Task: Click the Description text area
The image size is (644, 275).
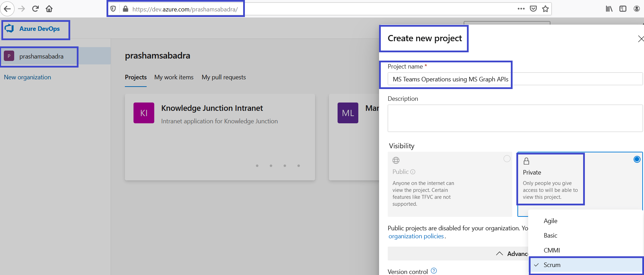Action: click(515, 118)
